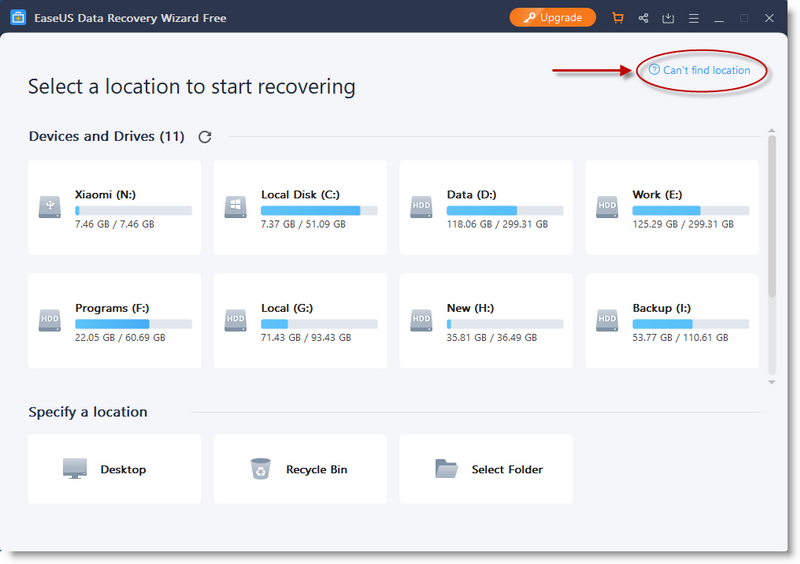The image size is (800, 564).
Task: Click the HDD icon for New (H:)
Action: [421, 321]
